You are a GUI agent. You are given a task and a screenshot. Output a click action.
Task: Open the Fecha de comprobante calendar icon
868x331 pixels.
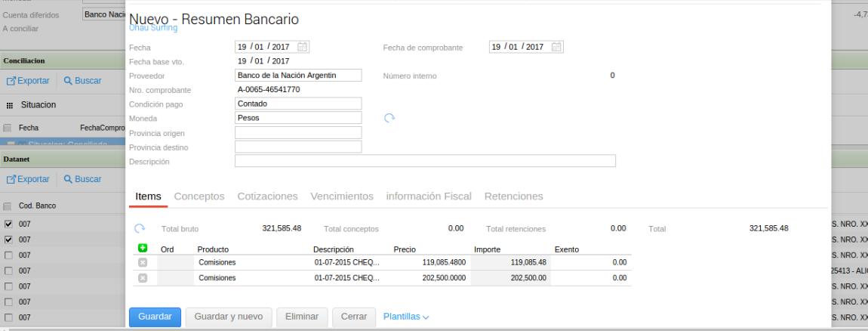(556, 47)
